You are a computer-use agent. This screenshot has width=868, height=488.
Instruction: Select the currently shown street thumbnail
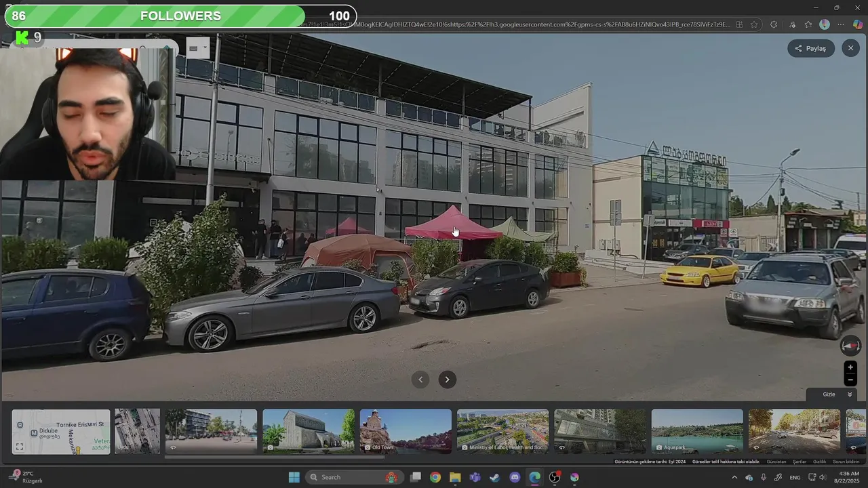[212, 431]
